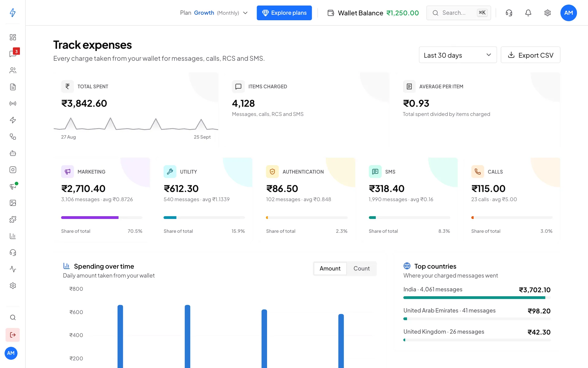588x368 pixels.
Task: Click the Marketing share progress bar
Action: [102, 217]
